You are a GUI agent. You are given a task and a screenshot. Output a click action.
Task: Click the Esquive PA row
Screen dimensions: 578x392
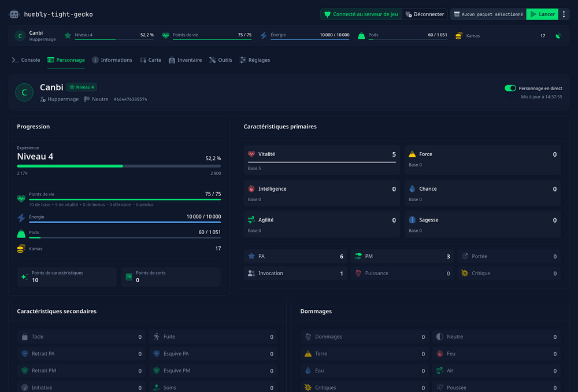click(213, 354)
